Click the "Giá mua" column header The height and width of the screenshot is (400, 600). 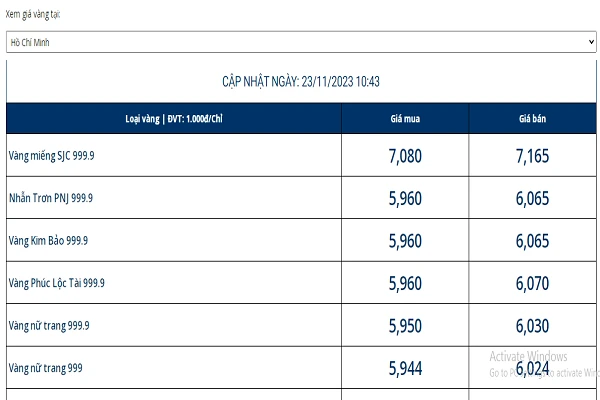[x=404, y=119]
